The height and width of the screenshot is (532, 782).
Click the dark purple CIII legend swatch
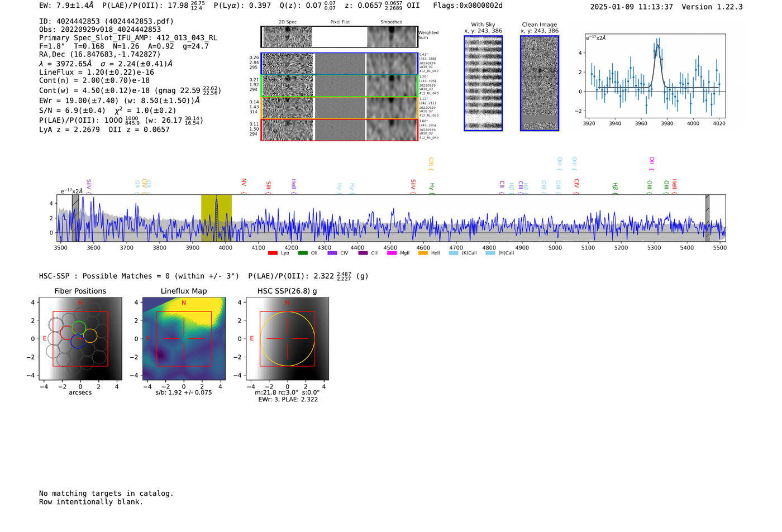(x=363, y=253)
